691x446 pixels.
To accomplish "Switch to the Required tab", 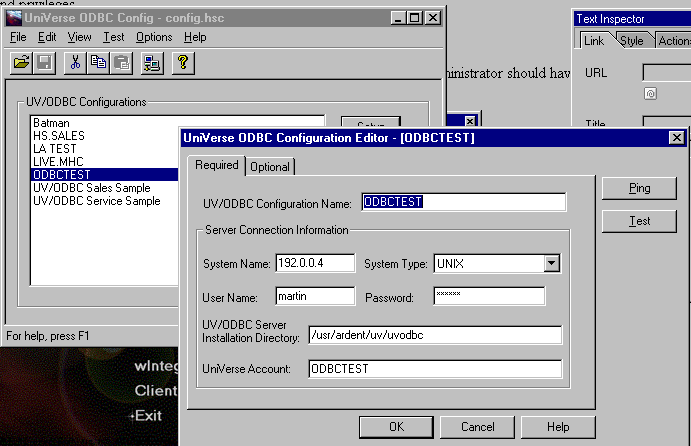I will point(216,165).
